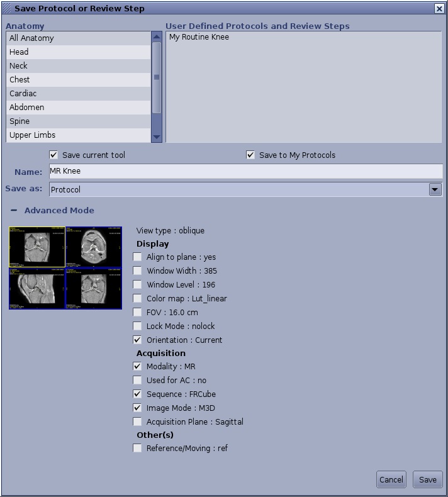The height and width of the screenshot is (497, 448).
Task: Uncheck Save current tool checkbox
Action: tap(53, 155)
